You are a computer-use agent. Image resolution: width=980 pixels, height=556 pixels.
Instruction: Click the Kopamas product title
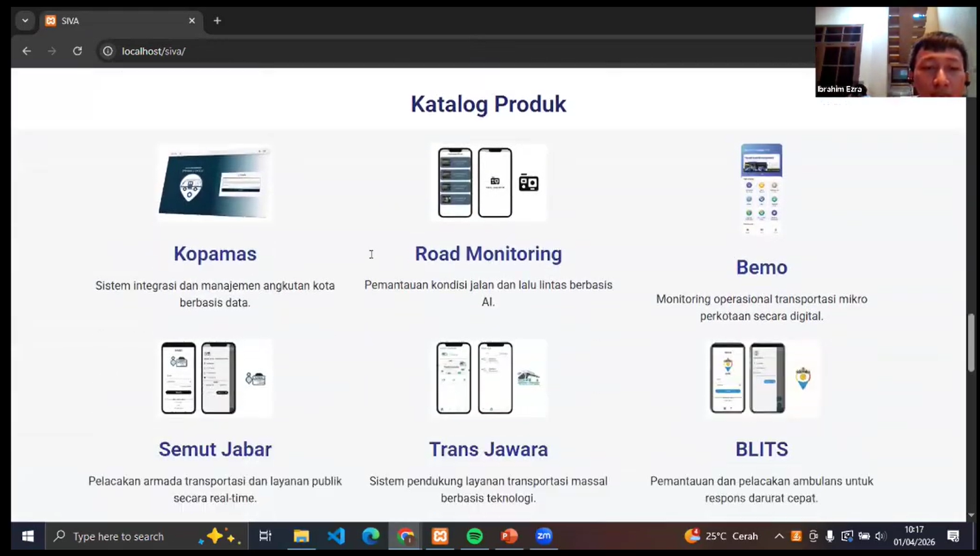coord(215,254)
